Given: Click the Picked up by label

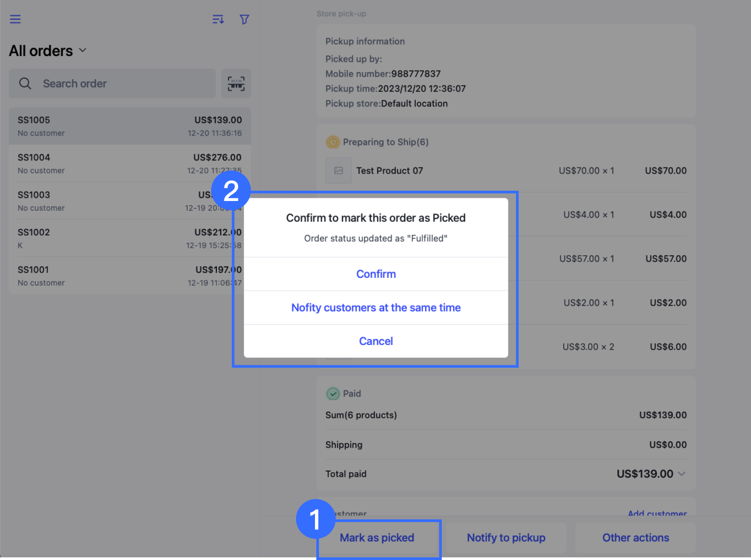Looking at the screenshot, I should [354, 59].
